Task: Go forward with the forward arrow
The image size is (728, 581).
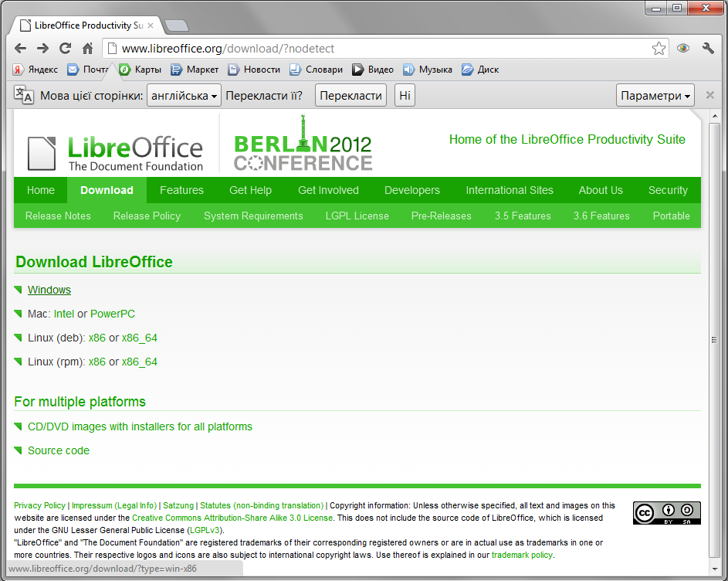Action: 42,49
